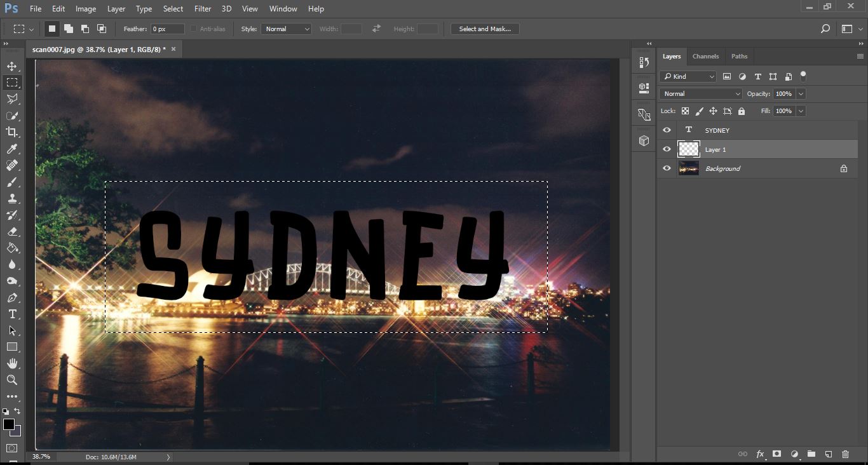
Task: Select the Quick Selection tool
Action: tap(12, 116)
